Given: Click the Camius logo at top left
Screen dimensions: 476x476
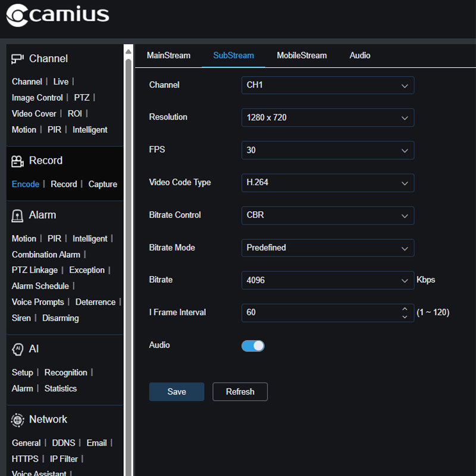Looking at the screenshot, I should click(x=57, y=15).
